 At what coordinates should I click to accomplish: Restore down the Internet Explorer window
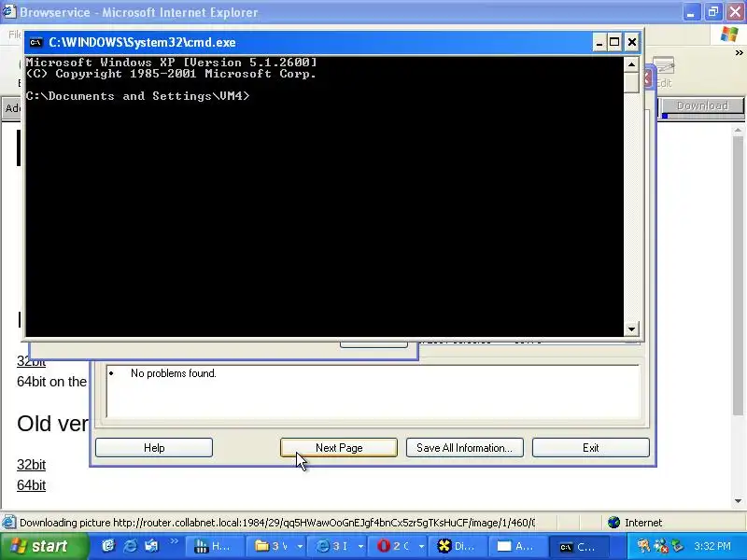tap(713, 12)
